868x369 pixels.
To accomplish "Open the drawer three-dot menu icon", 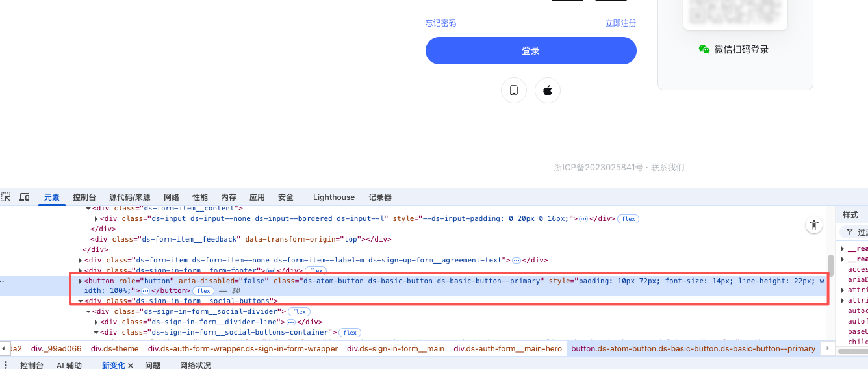I will tap(5, 366).
